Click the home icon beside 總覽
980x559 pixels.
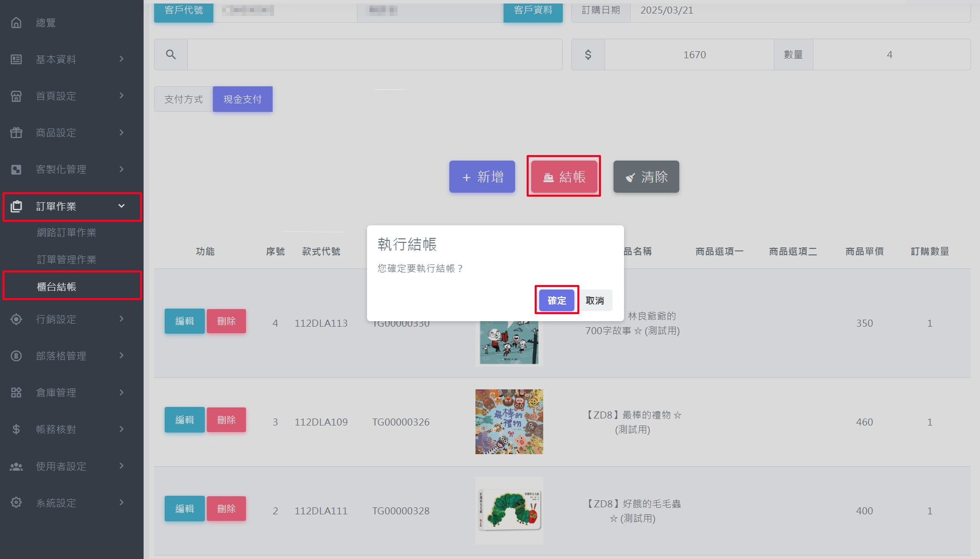[16, 23]
